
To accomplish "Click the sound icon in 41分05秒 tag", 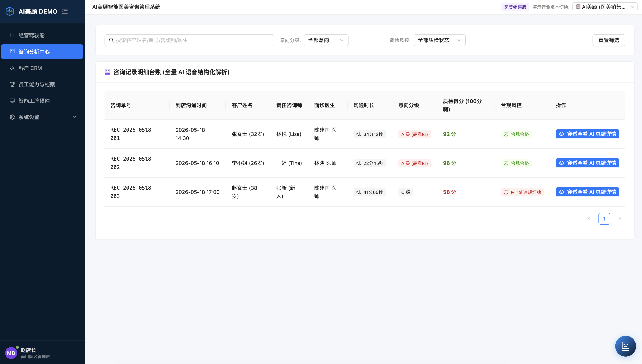I will [x=359, y=192].
